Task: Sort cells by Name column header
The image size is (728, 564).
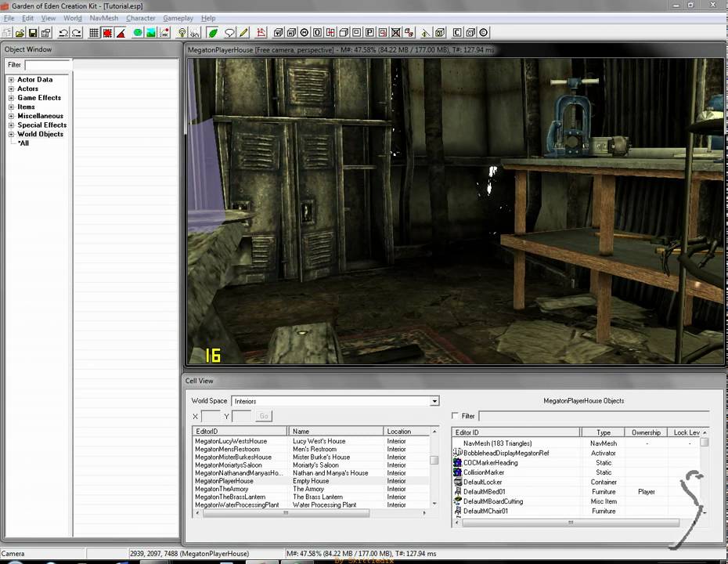Action: point(336,431)
